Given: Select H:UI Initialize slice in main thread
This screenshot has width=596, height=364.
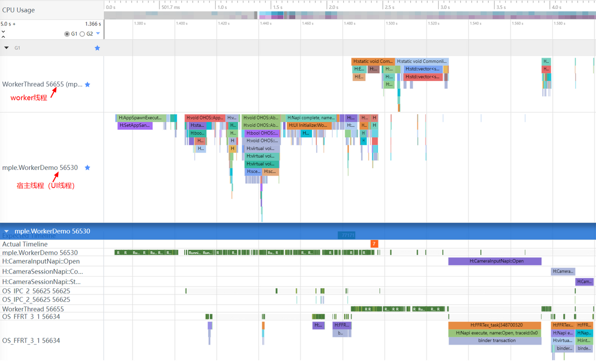Looking at the screenshot, I should point(307,126).
